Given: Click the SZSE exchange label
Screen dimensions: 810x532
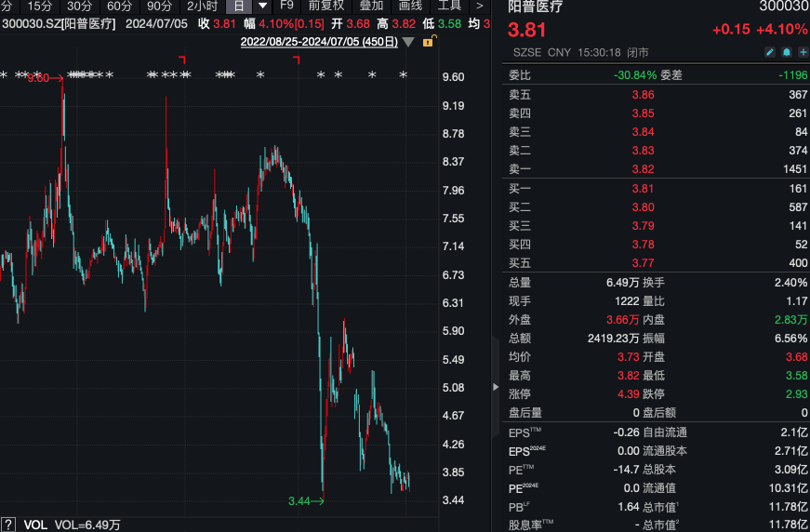Looking at the screenshot, I should [x=527, y=53].
